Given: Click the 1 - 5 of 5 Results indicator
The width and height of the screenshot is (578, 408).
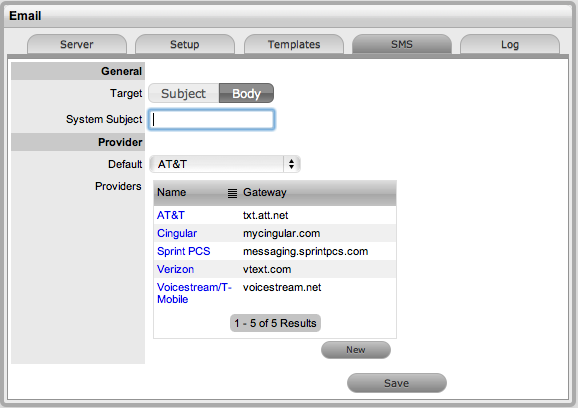Looking at the screenshot, I should (275, 323).
